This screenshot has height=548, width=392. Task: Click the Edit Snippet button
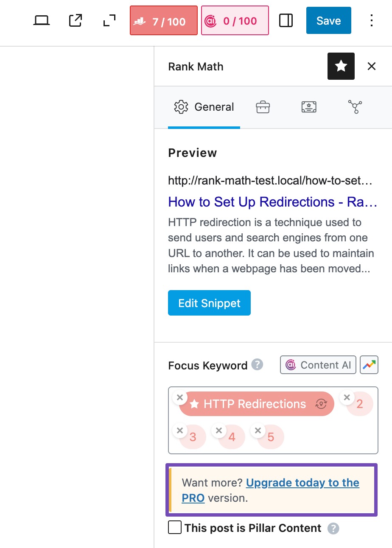point(209,303)
